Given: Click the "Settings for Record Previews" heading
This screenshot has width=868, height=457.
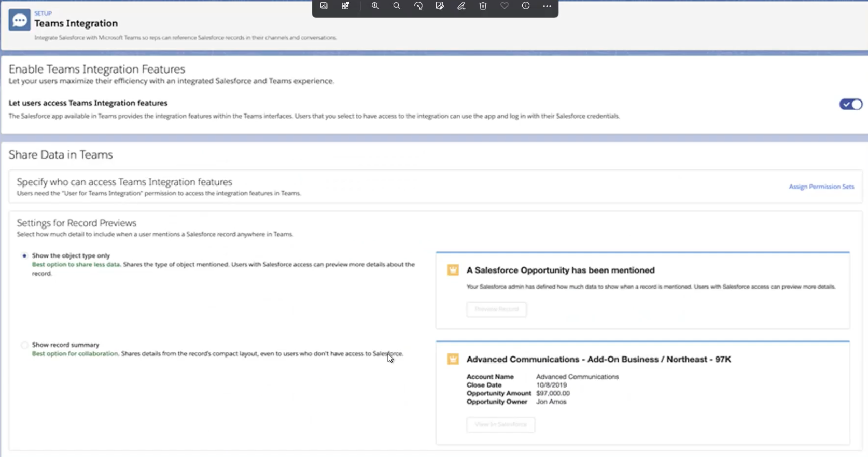Looking at the screenshot, I should [x=77, y=223].
